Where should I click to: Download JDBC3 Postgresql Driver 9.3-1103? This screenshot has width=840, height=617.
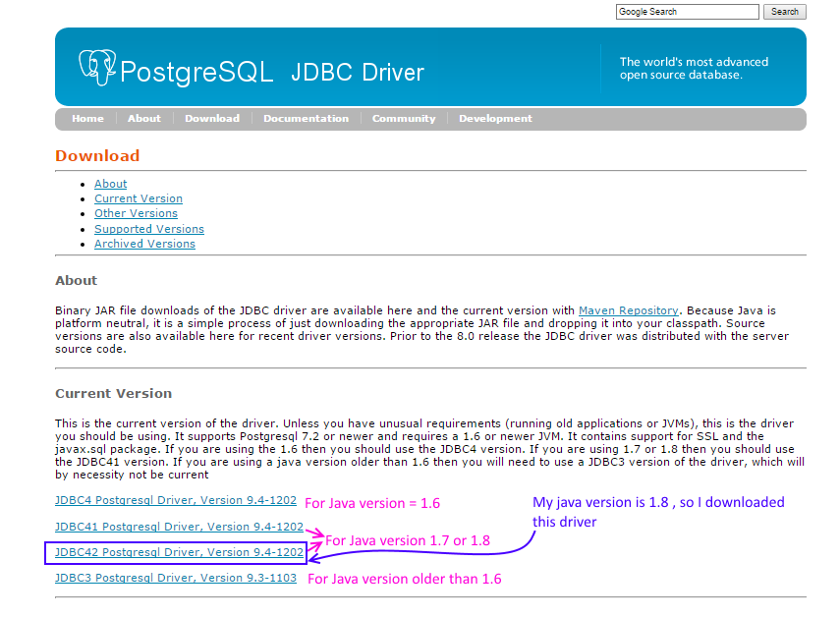[x=176, y=579]
